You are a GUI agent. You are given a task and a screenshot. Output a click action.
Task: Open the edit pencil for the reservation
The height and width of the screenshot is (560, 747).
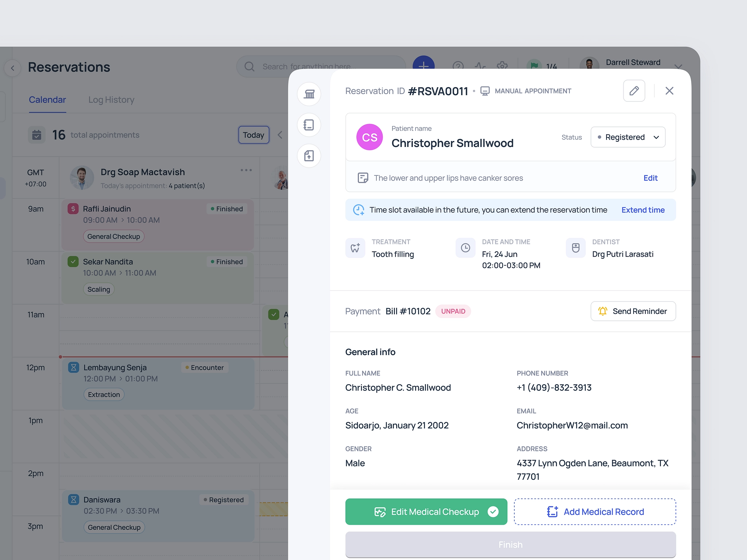tap(634, 90)
